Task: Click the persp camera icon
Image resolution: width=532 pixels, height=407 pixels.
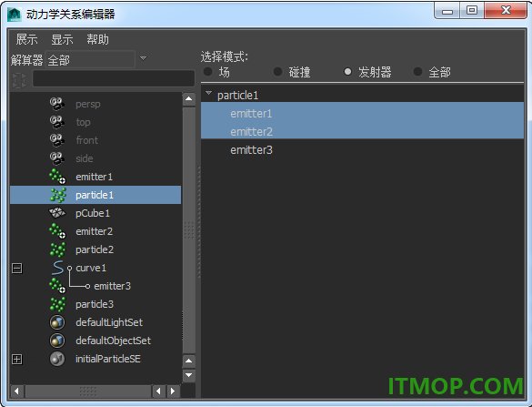Action: [57, 104]
